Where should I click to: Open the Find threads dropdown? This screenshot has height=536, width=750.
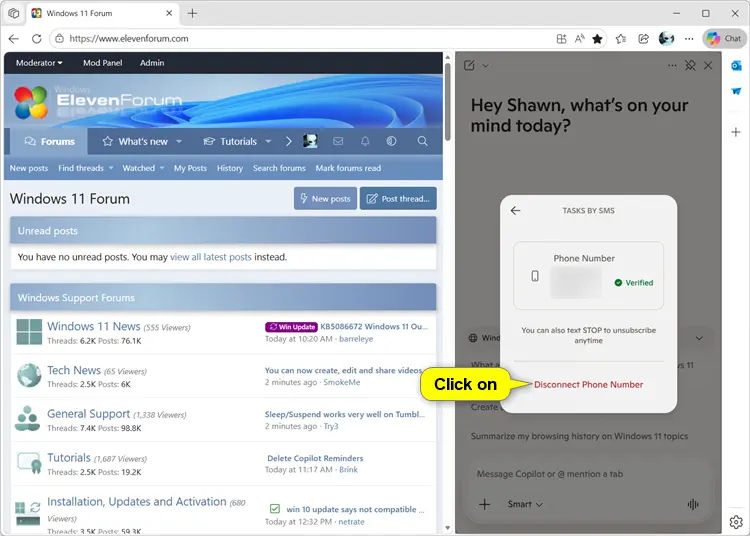click(x=86, y=168)
